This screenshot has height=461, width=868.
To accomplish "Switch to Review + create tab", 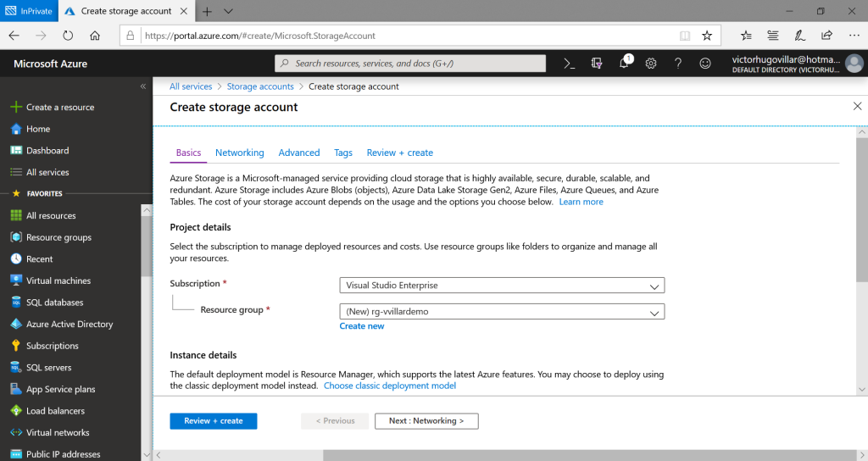I will [x=400, y=153].
